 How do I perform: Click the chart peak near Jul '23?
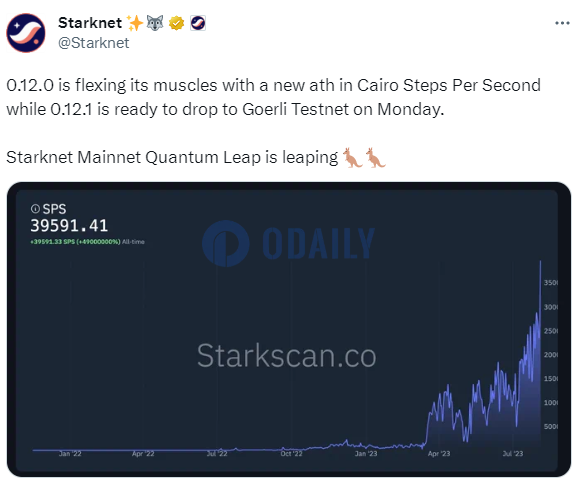[x=540, y=262]
